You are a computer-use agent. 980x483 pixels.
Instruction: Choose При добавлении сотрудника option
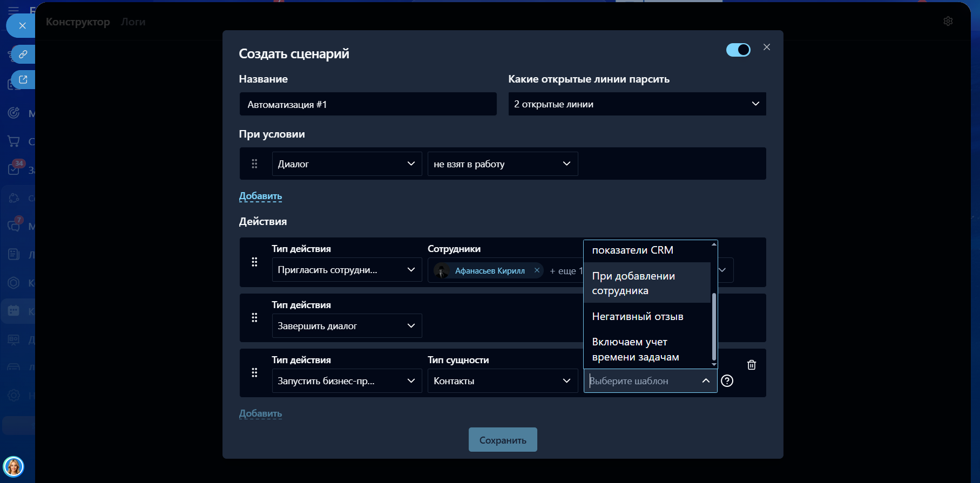click(633, 283)
